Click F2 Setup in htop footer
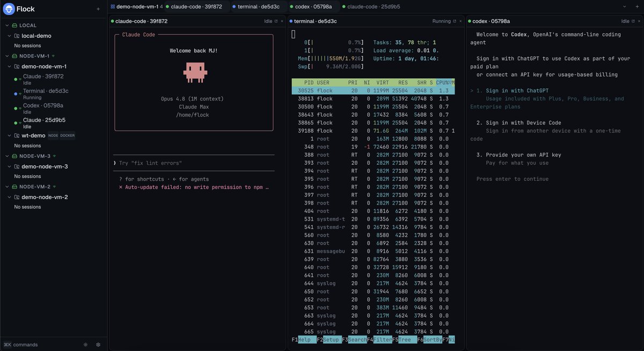Image resolution: width=644 pixels, height=351 pixels. pos(328,340)
